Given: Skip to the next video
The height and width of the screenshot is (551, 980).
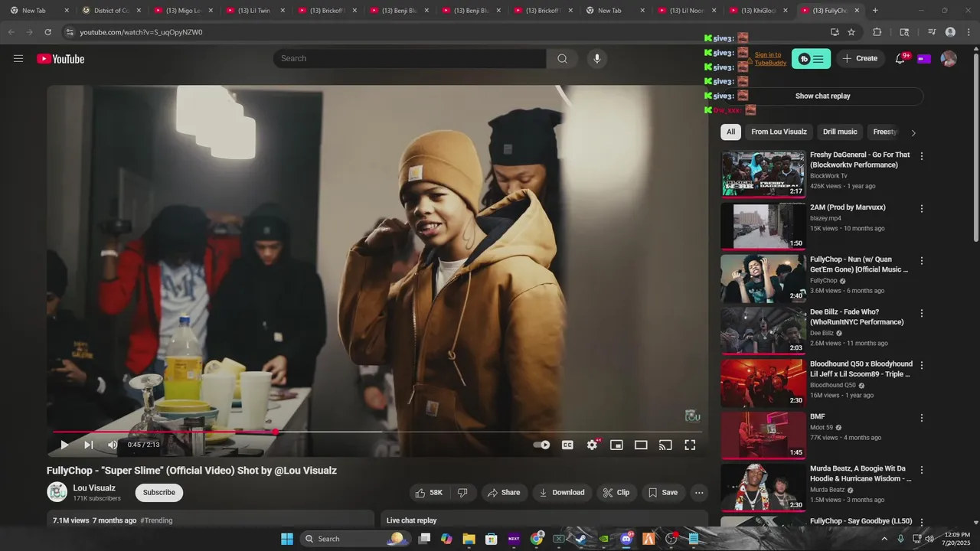Looking at the screenshot, I should tap(89, 445).
